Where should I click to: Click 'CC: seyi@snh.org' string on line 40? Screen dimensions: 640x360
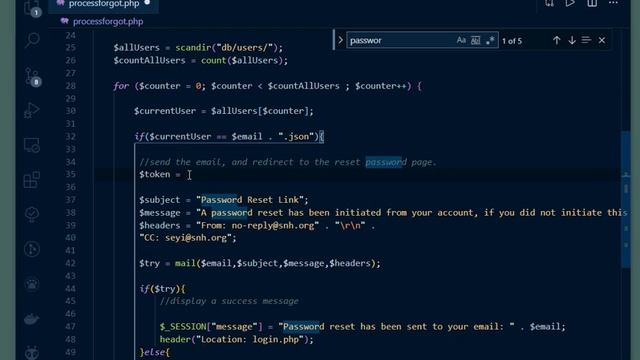pyautogui.click(x=186, y=238)
